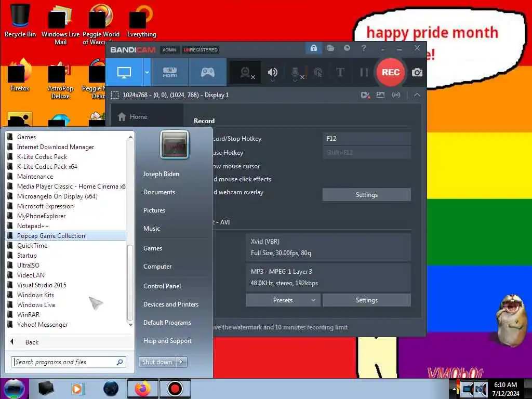Click the video recording indicator icon in status bar

point(365,95)
